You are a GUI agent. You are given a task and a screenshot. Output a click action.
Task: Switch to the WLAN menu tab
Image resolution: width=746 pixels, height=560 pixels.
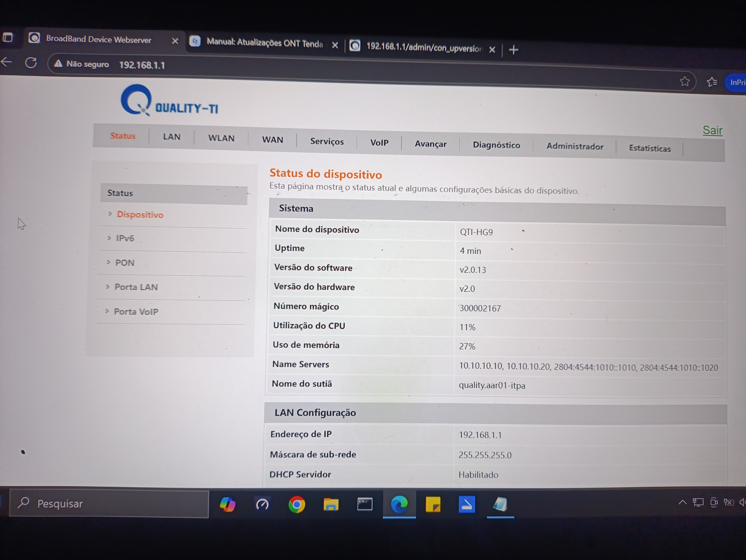coord(221,138)
